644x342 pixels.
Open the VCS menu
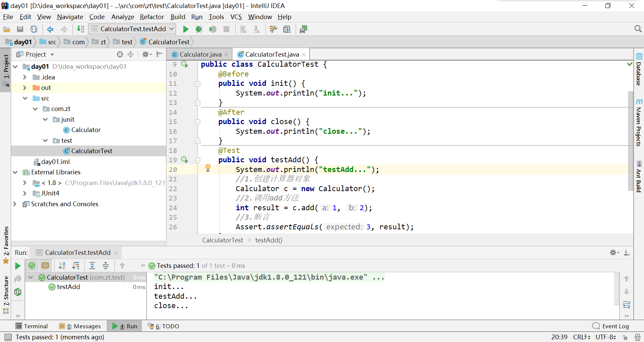point(236,17)
